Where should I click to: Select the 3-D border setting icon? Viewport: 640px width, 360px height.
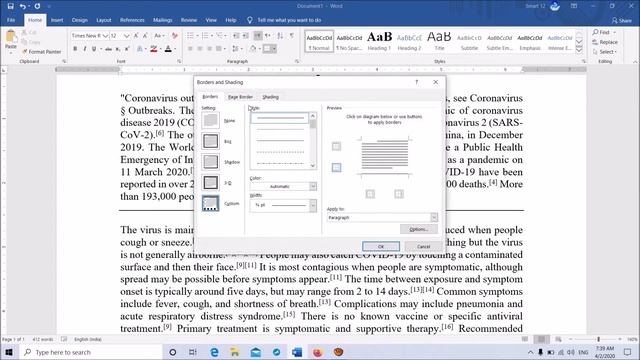(x=211, y=182)
